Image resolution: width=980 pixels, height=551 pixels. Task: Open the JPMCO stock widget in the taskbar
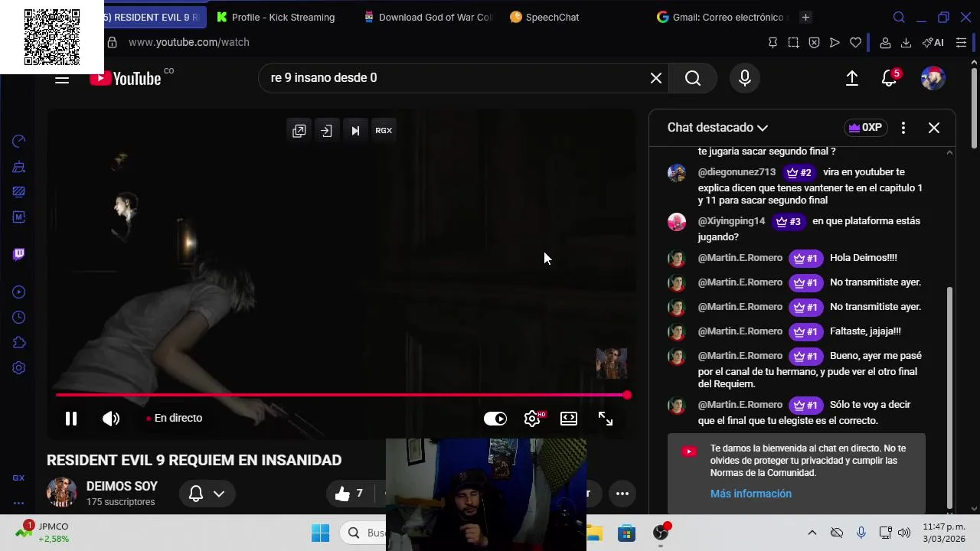point(44,533)
